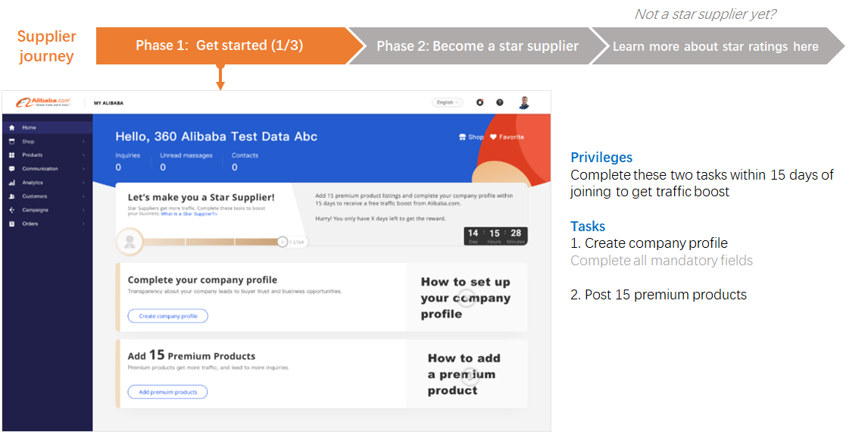The width and height of the screenshot is (868, 432).
Task: Click the Alibaba.com logo
Action: [43, 102]
